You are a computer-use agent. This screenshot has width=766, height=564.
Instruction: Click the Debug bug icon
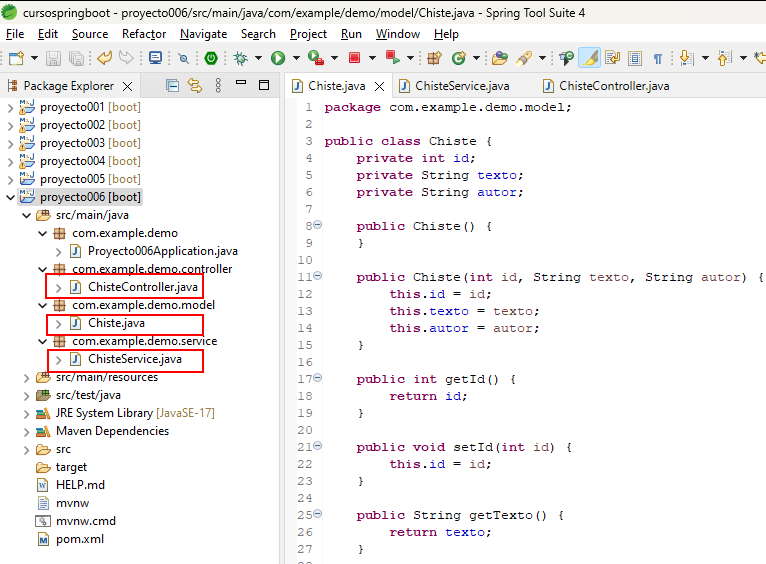pos(240,58)
